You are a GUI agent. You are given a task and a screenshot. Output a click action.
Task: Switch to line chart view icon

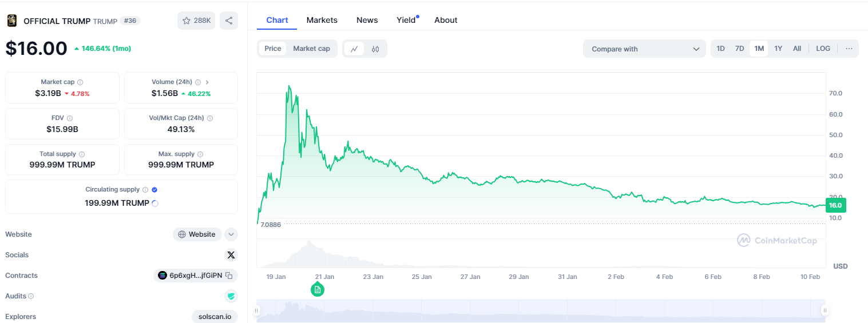point(354,49)
